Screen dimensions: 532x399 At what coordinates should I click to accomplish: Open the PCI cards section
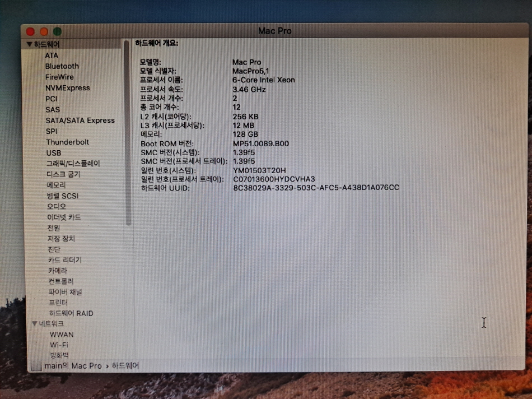(x=52, y=99)
